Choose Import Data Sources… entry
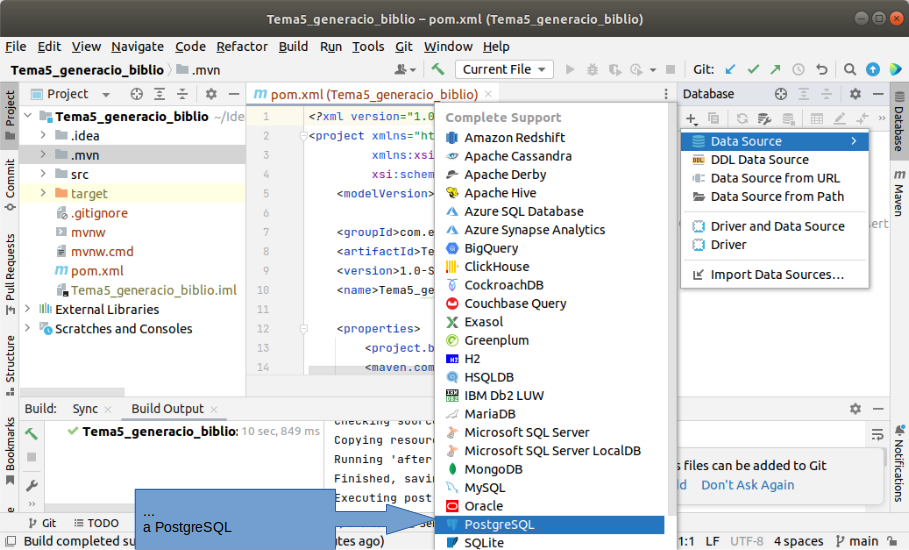This screenshot has height=550, width=909. (775, 275)
